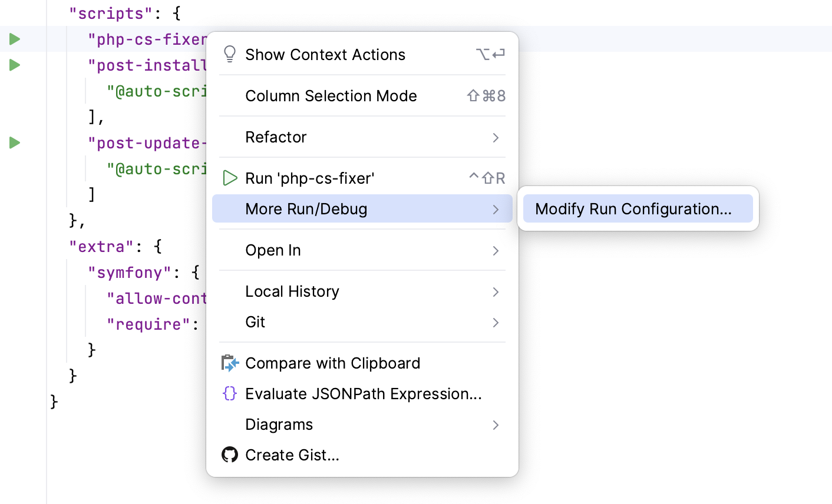Image resolution: width=832 pixels, height=504 pixels.
Task: Expand the Local History chevron arrow
Action: pos(496,291)
